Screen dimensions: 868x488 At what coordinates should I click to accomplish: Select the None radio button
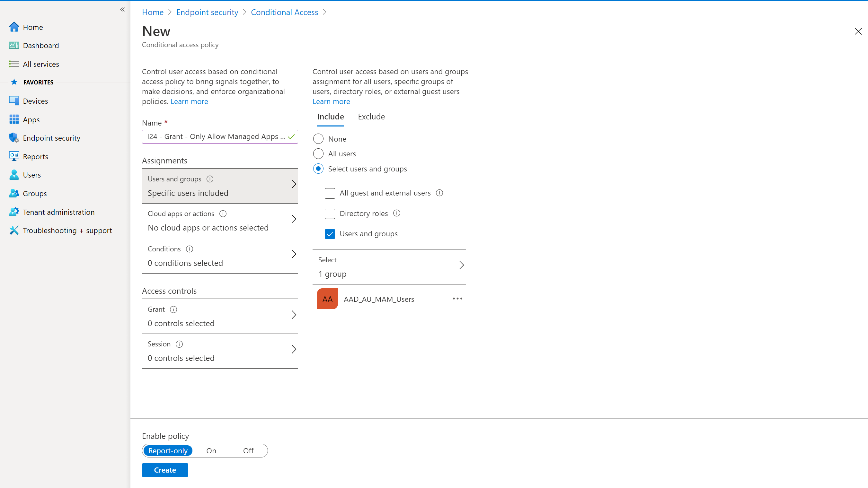(x=318, y=139)
